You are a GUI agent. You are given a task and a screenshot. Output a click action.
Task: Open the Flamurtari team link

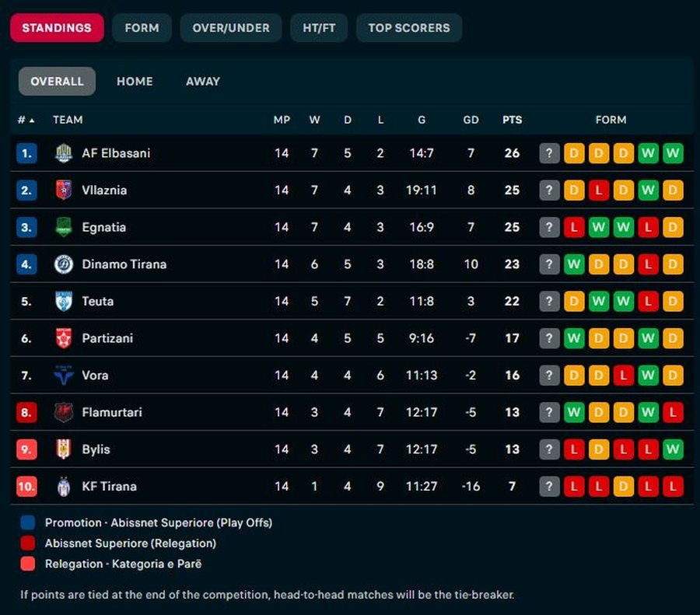coord(112,412)
